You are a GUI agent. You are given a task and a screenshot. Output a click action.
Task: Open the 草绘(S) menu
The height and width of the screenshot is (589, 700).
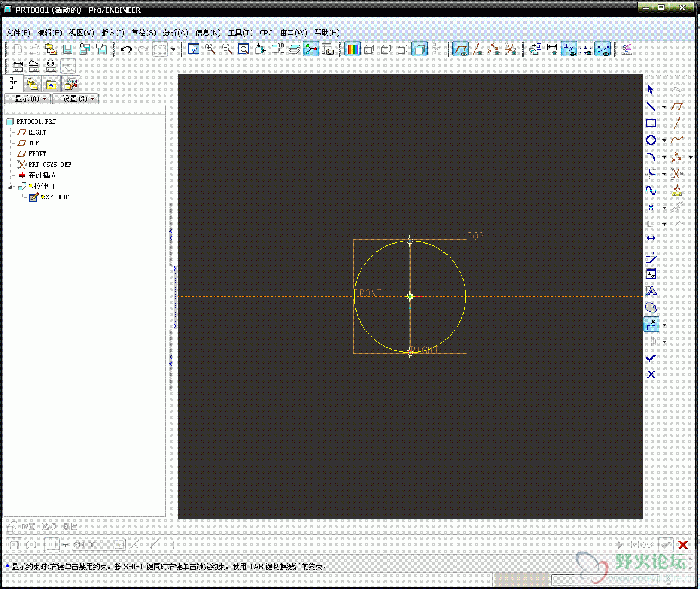(144, 32)
